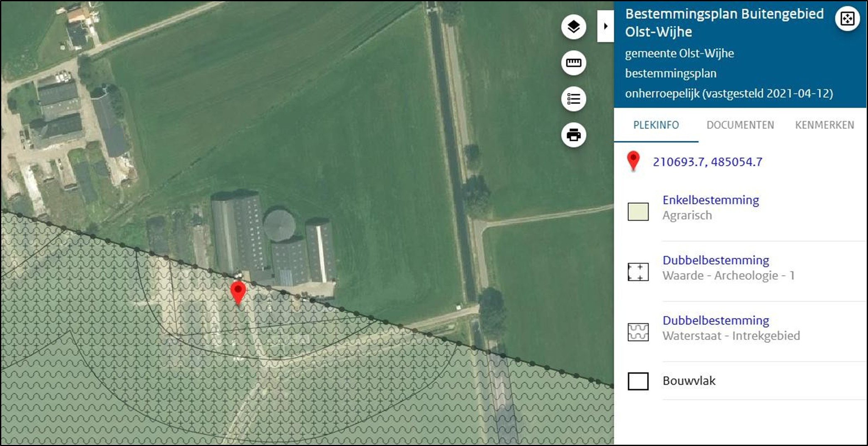Viewport: 868px width, 446px height.
Task: Open the coordinates link 210693.7, 485054.7
Action: coord(707,162)
